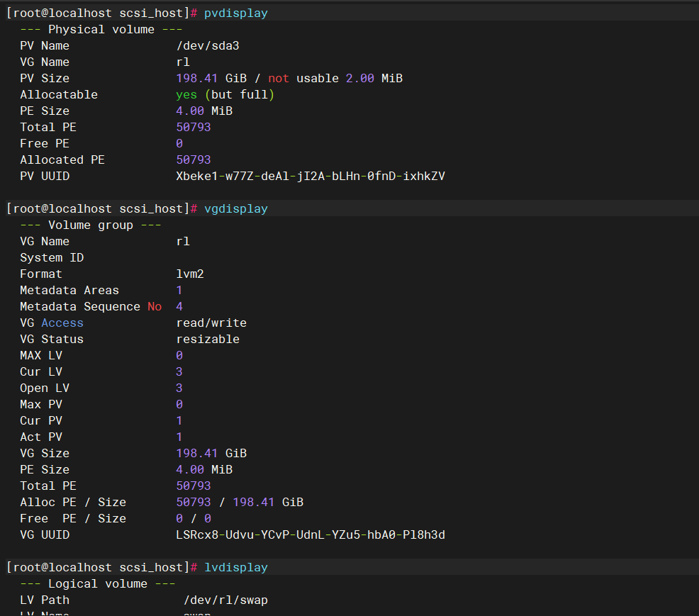Click the '--- Logical volume ---' header
The height and width of the screenshot is (616, 699).
(98, 584)
